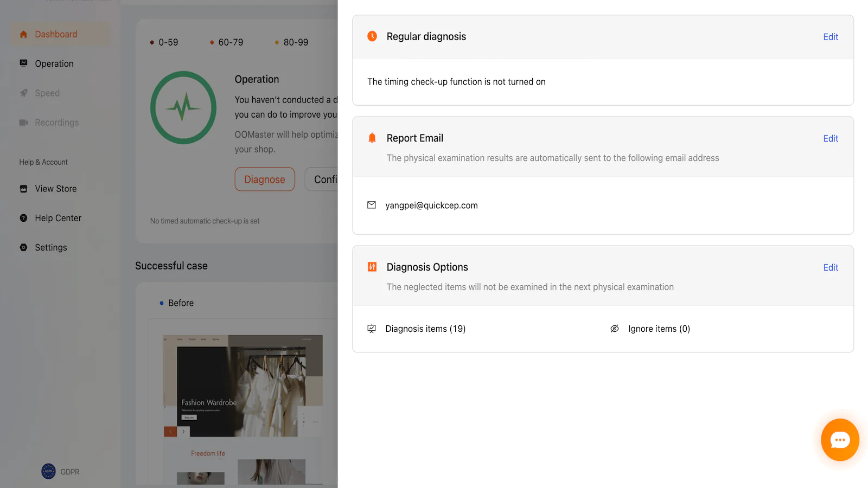The image size is (868, 488).
Task: Click the GDPR badge icon
Action: click(x=49, y=471)
